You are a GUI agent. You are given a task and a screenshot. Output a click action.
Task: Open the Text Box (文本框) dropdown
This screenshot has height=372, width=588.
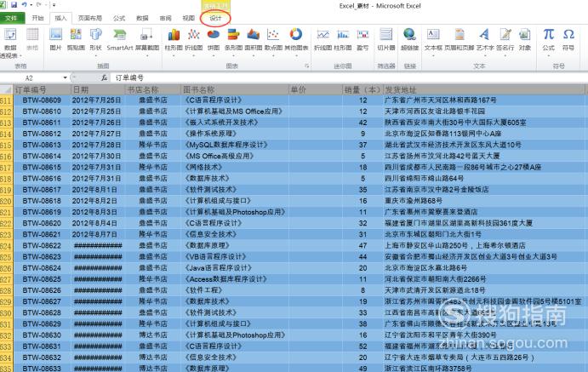pyautogui.click(x=433, y=42)
